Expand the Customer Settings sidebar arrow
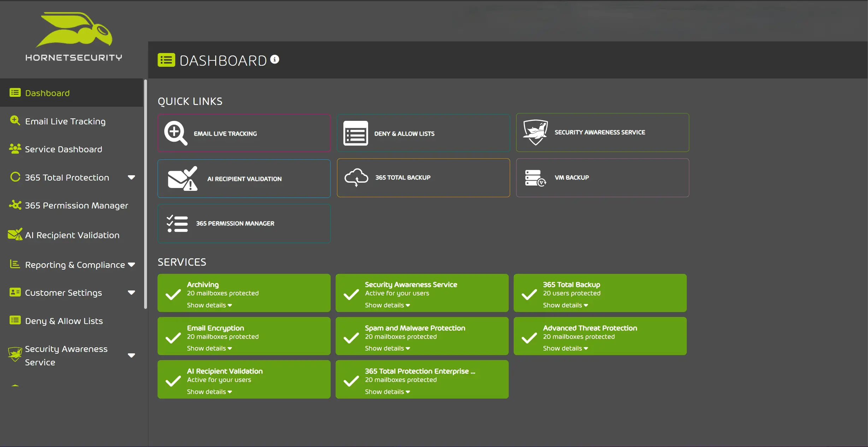 [131, 293]
